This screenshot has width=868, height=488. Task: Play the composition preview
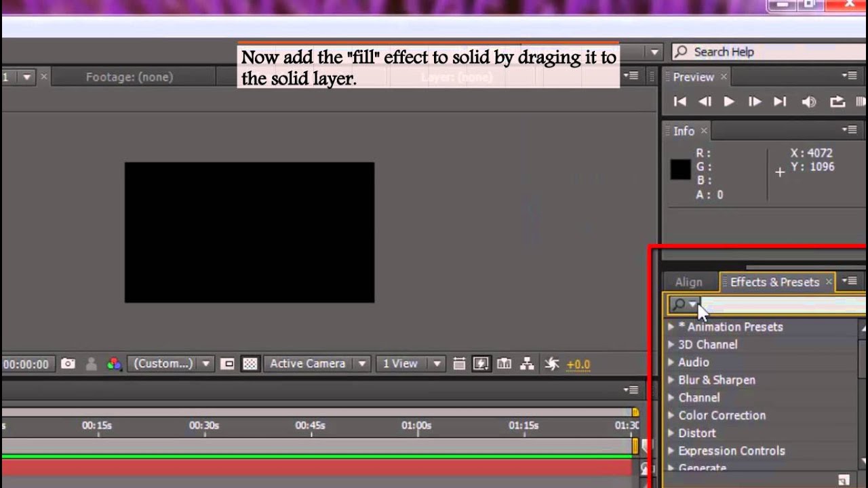point(729,102)
